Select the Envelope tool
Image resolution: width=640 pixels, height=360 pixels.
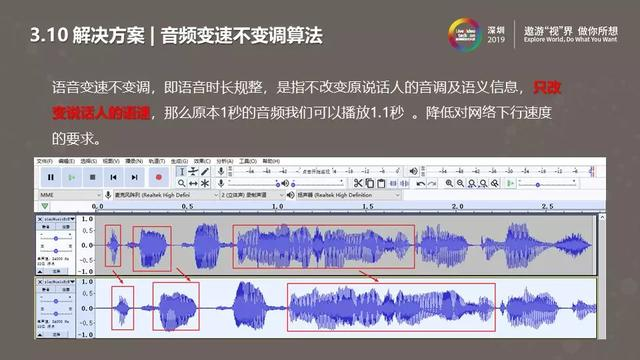click(x=193, y=171)
